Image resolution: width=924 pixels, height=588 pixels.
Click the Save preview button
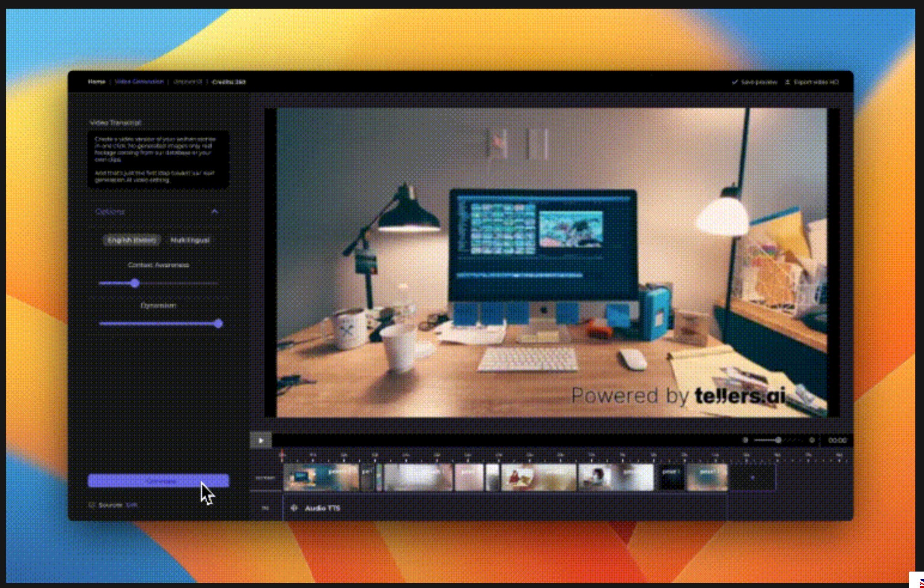[754, 82]
